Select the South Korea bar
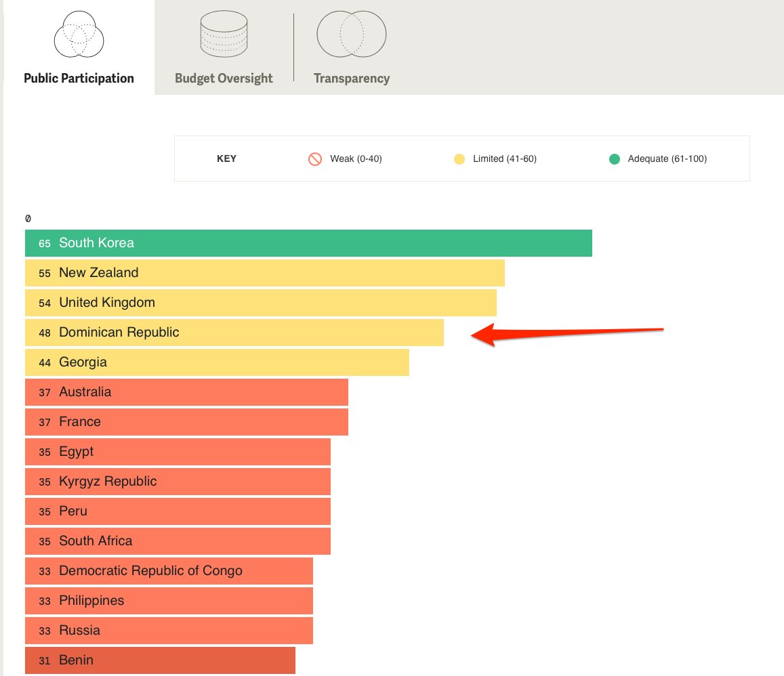This screenshot has height=676, width=784. coord(308,242)
